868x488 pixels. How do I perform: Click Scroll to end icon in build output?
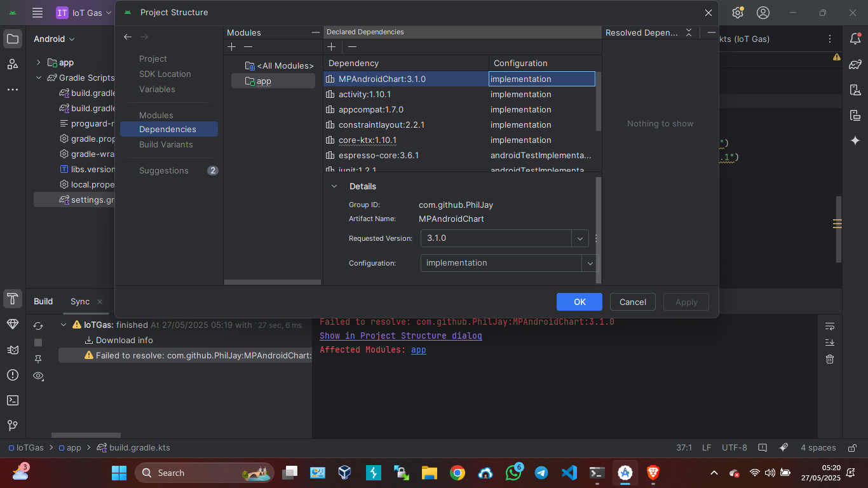tap(830, 342)
